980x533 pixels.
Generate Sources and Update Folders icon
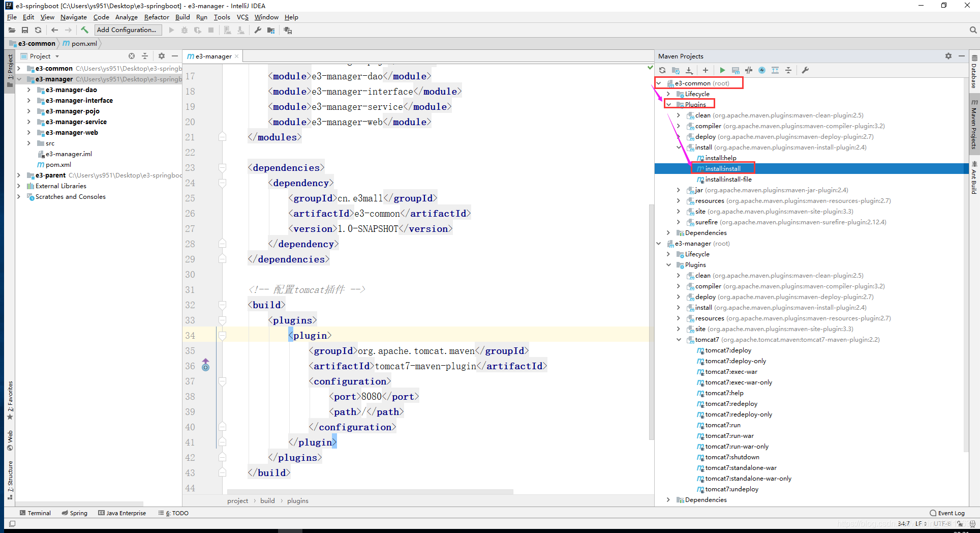(676, 70)
